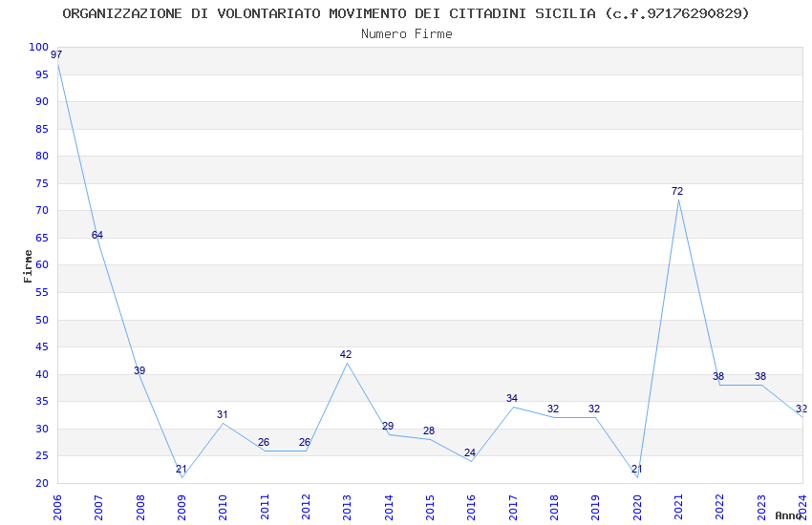Select the data label 42 for 2013

[346, 354]
